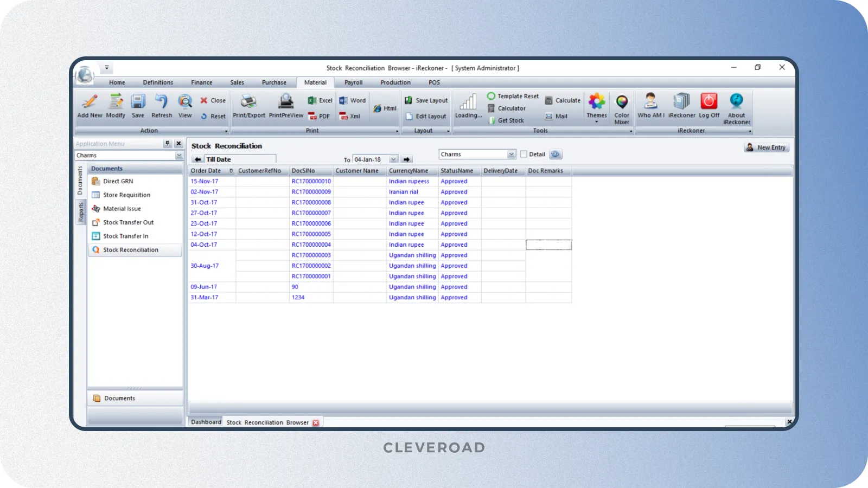This screenshot has width=868, height=488.
Task: Click the New Entry button
Action: pos(767,147)
